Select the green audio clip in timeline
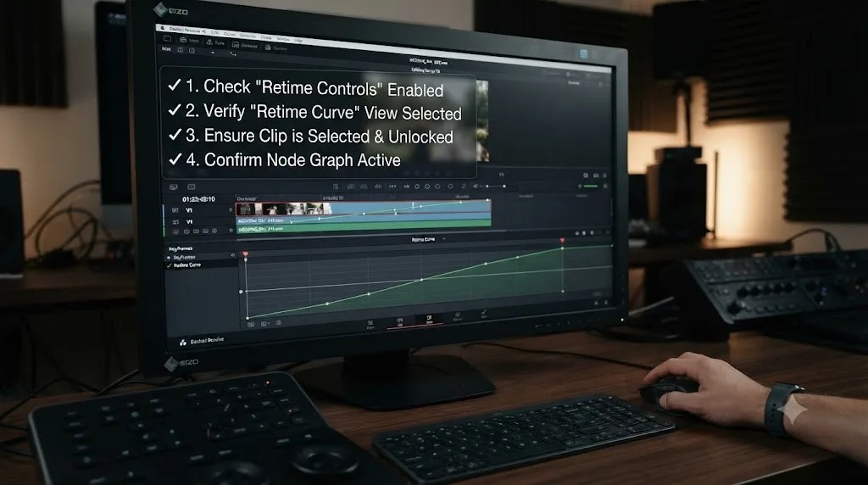 tap(363, 228)
